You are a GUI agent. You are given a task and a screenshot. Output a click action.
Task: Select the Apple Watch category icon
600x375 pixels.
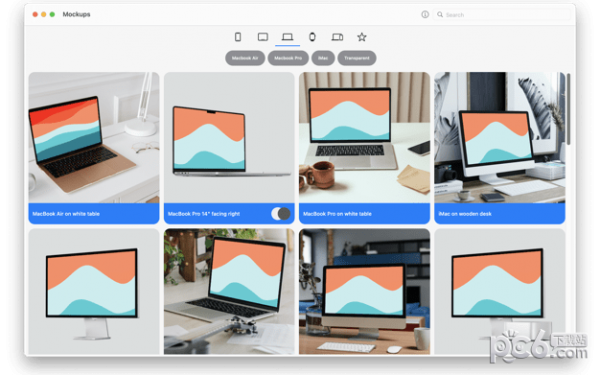point(312,37)
